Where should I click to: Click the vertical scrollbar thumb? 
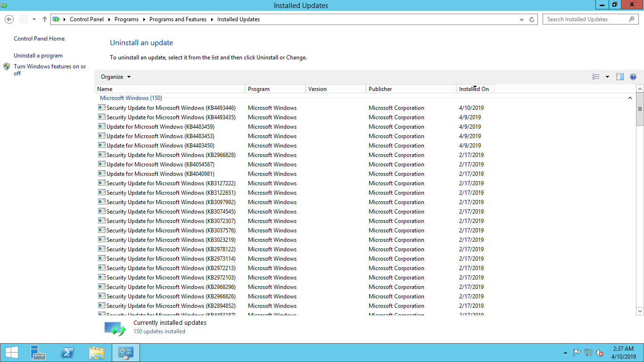(x=640, y=109)
